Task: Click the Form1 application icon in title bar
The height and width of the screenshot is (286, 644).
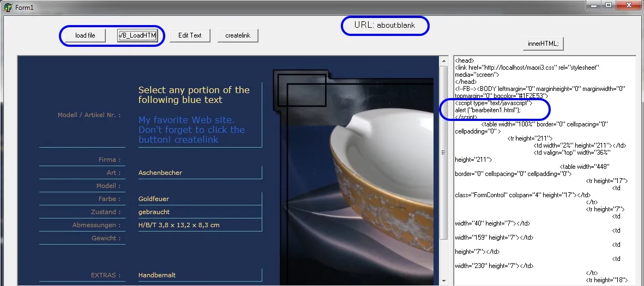Action: tap(8, 8)
